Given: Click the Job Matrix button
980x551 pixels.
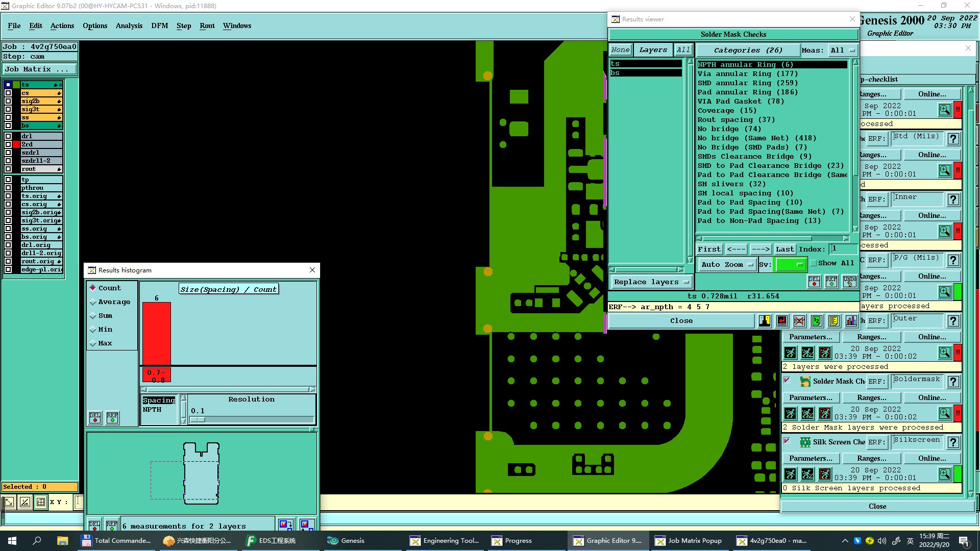Looking at the screenshot, I should click(40, 69).
